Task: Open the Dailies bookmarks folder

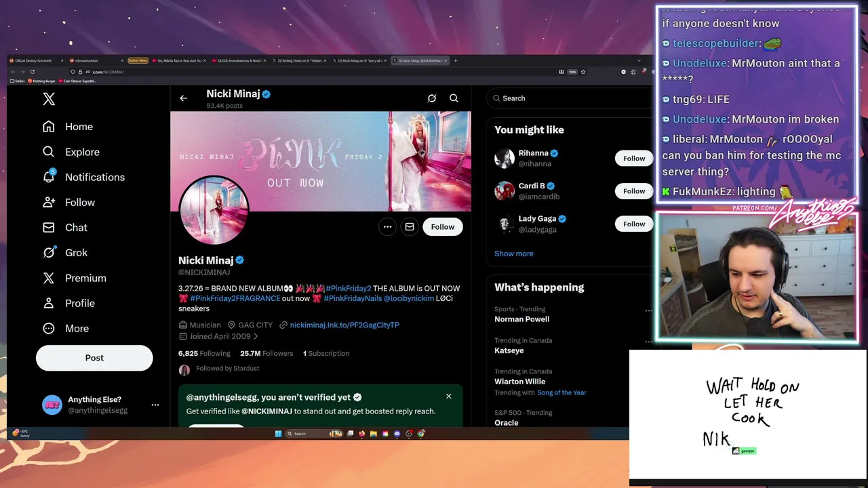Action: pos(16,81)
